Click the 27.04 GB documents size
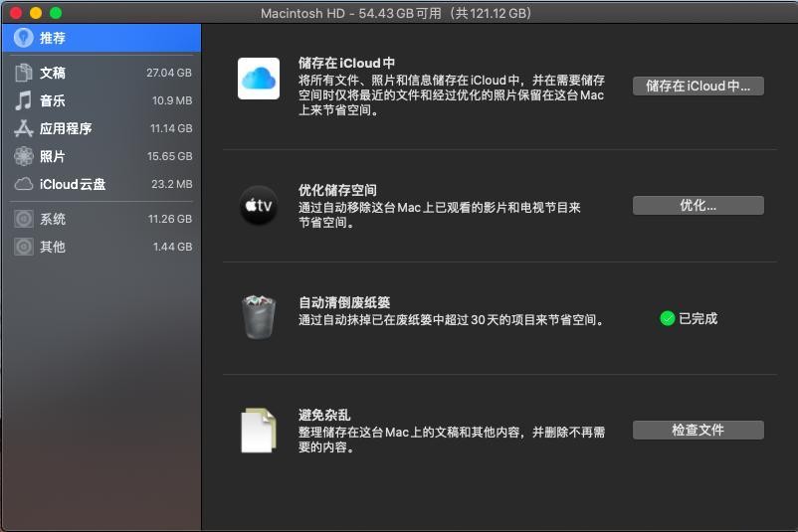Image resolution: width=798 pixels, height=532 pixels. [169, 73]
